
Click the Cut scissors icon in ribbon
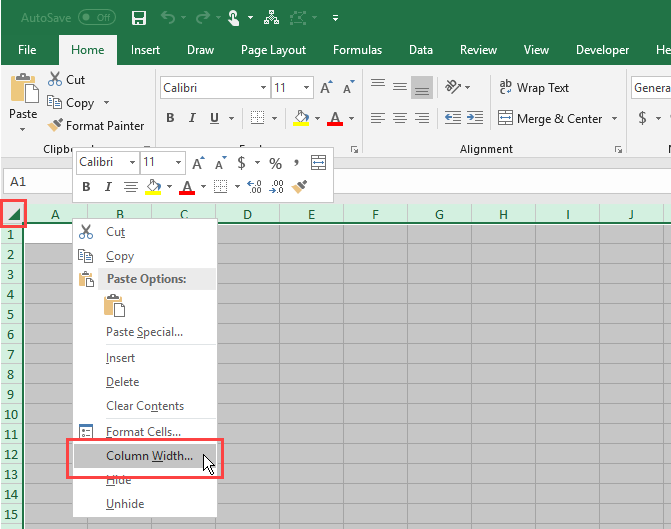(x=56, y=79)
